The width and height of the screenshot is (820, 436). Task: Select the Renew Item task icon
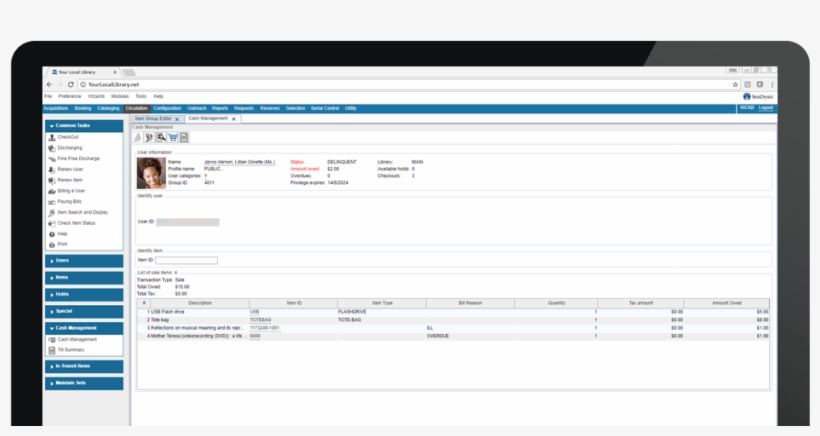(x=51, y=180)
